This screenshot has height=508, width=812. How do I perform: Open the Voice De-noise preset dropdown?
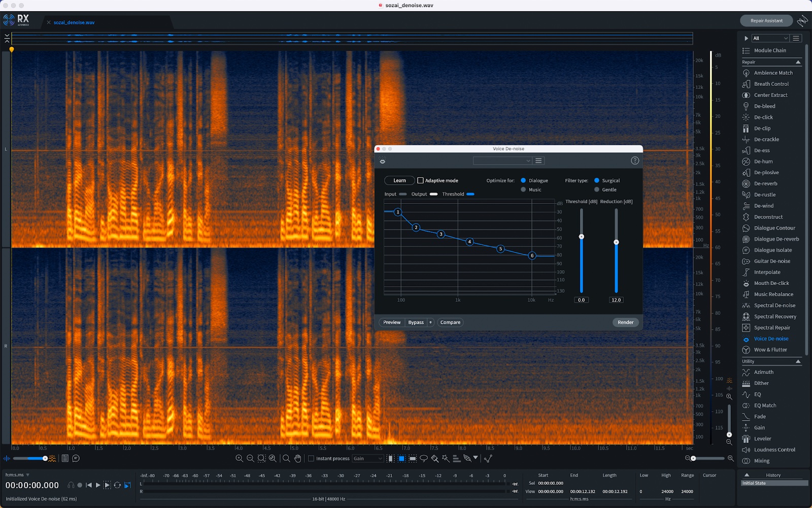pyautogui.click(x=502, y=161)
